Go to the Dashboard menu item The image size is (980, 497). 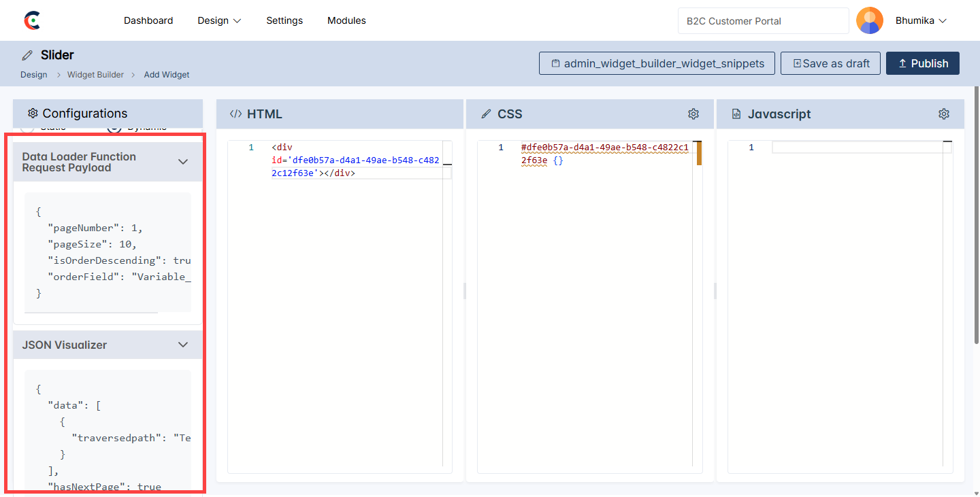(148, 20)
